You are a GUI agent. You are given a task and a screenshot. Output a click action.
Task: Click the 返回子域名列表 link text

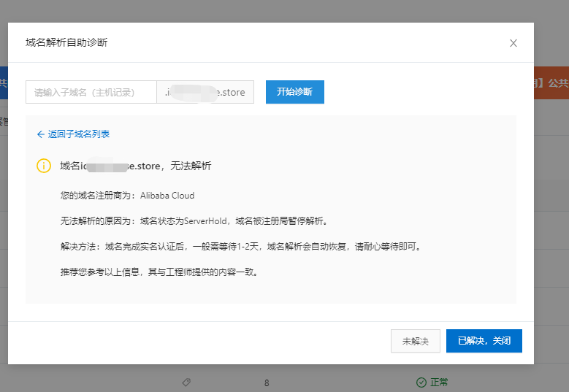click(79, 134)
